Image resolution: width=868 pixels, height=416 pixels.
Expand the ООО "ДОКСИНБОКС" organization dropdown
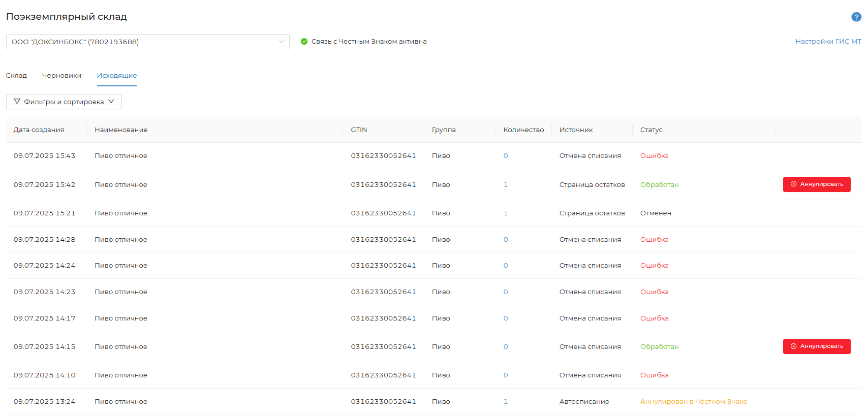pyautogui.click(x=281, y=42)
